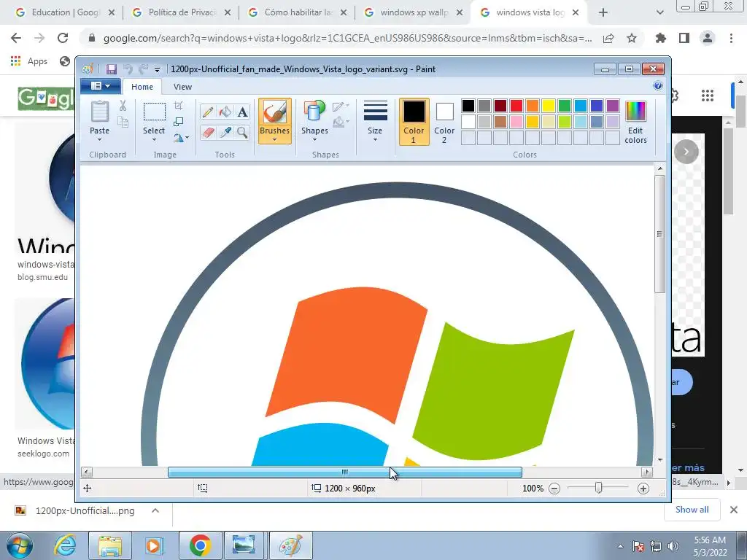Open the Chrome profile avatar

pos(708,38)
